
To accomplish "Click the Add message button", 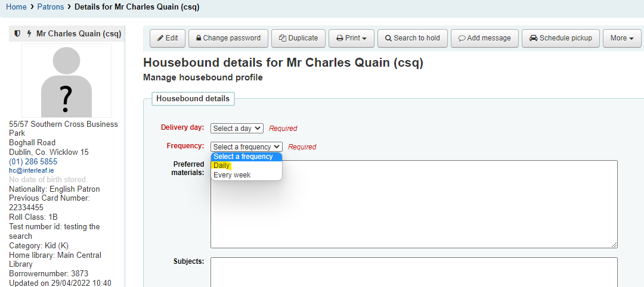I will [484, 38].
